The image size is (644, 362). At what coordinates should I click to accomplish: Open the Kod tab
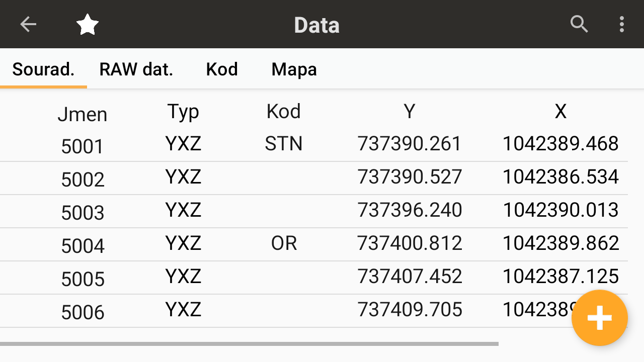click(222, 69)
